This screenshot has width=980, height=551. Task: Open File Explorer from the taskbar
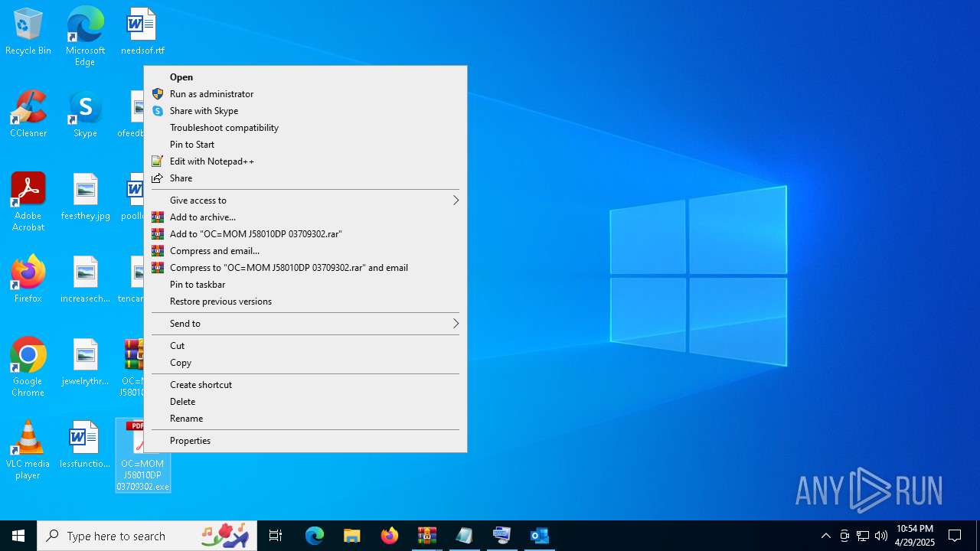(352, 536)
